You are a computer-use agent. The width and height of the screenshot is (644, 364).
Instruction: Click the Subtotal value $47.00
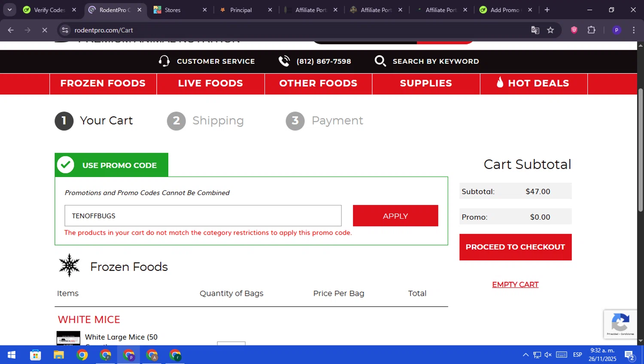[x=538, y=192]
